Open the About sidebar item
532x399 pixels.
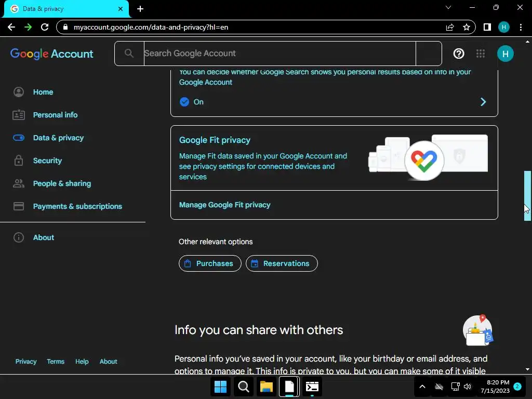point(44,237)
